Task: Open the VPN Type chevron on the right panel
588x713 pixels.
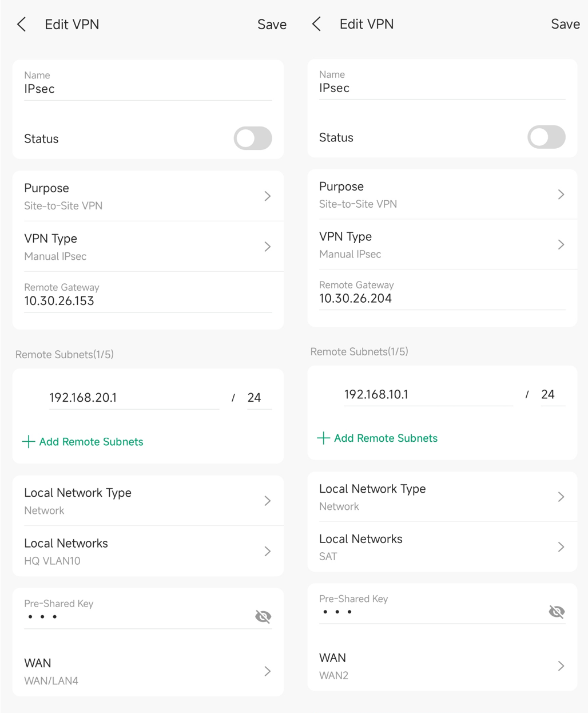Action: (x=561, y=244)
